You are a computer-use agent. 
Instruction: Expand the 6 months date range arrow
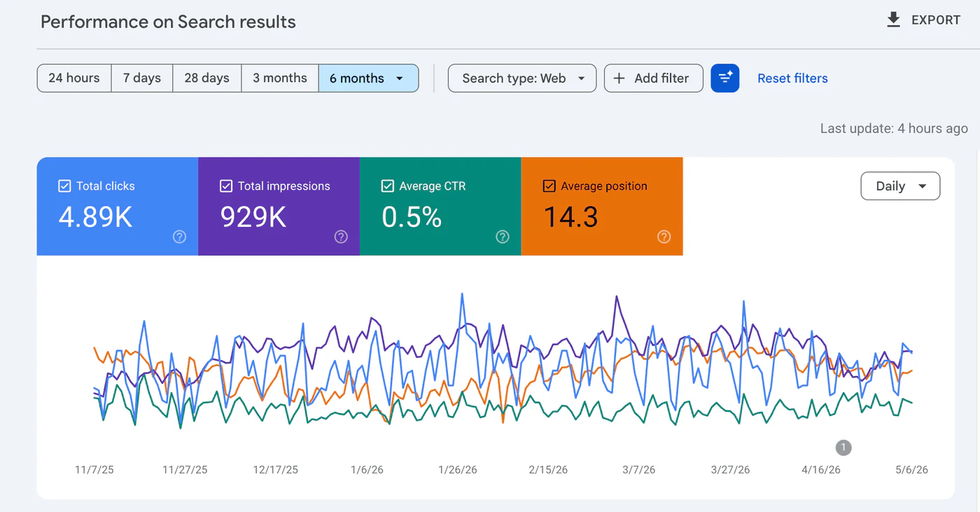point(400,78)
